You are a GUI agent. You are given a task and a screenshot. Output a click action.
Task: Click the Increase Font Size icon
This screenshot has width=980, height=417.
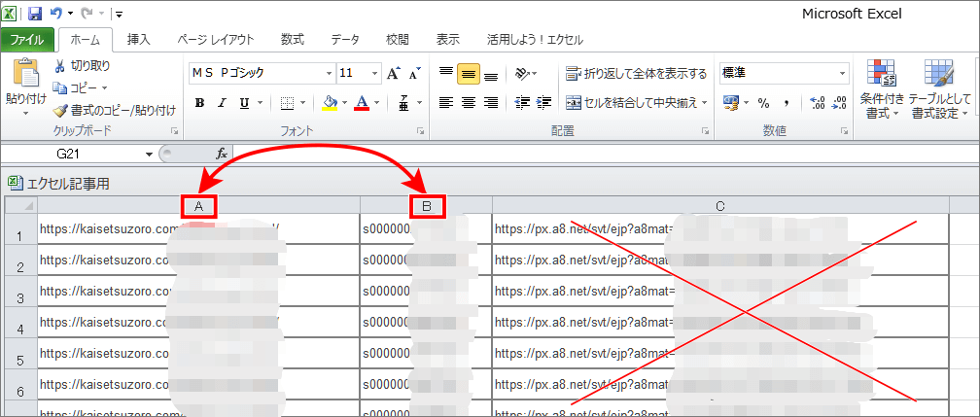pos(394,73)
